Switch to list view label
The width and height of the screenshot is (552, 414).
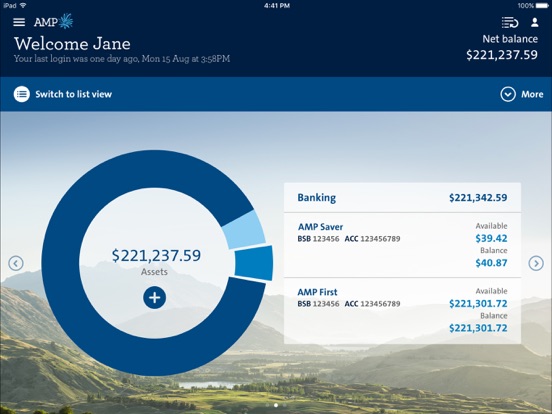pos(74,94)
